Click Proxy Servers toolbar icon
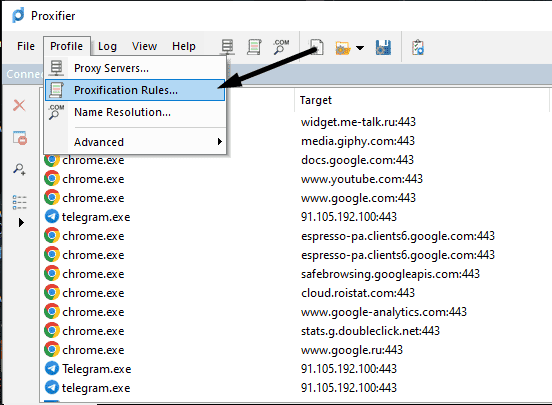The width and height of the screenshot is (552, 405). [227, 47]
